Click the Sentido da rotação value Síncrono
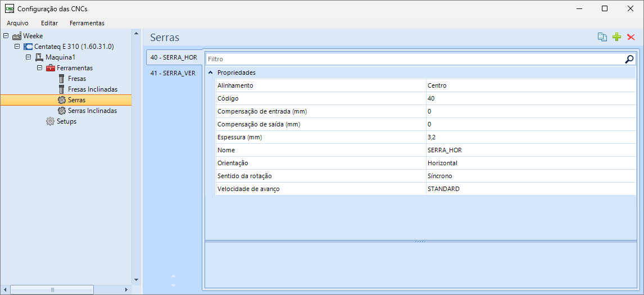 [440, 176]
